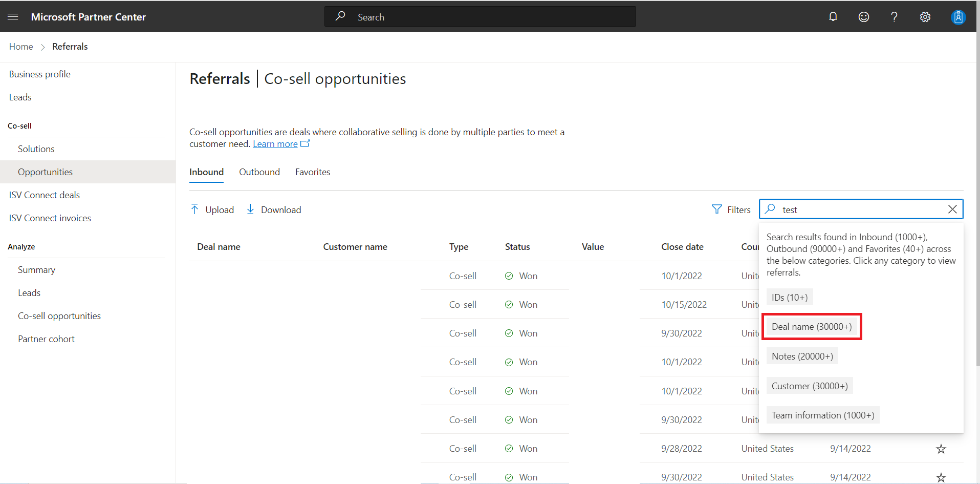The image size is (980, 484).
Task: Select the Notes (20000+) search category
Action: [x=802, y=356]
